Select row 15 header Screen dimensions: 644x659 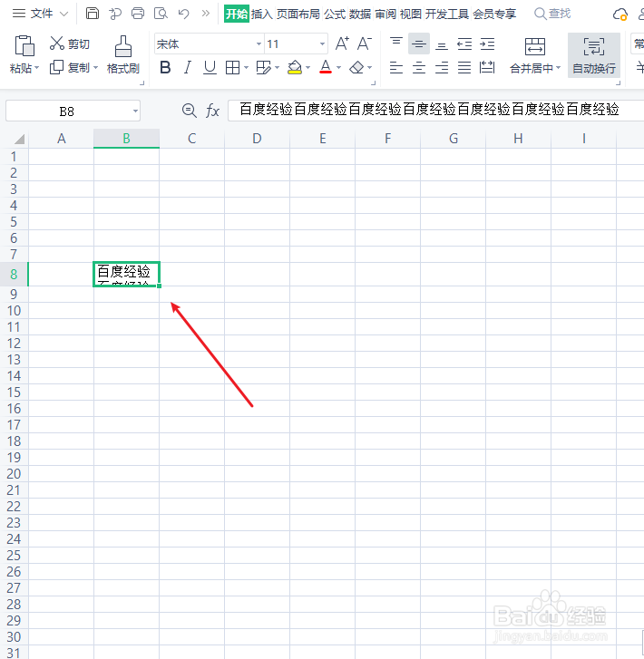click(x=14, y=392)
